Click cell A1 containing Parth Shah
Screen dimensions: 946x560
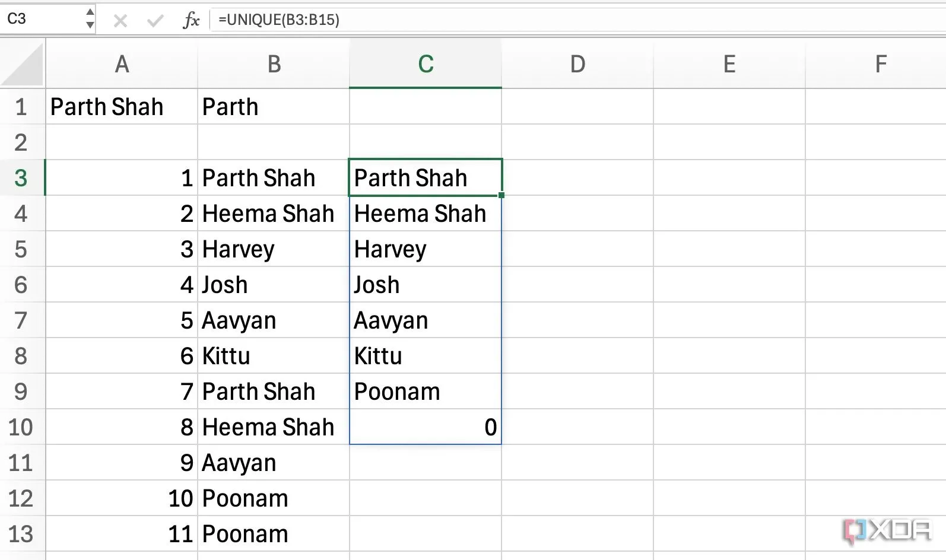pyautogui.click(x=122, y=107)
